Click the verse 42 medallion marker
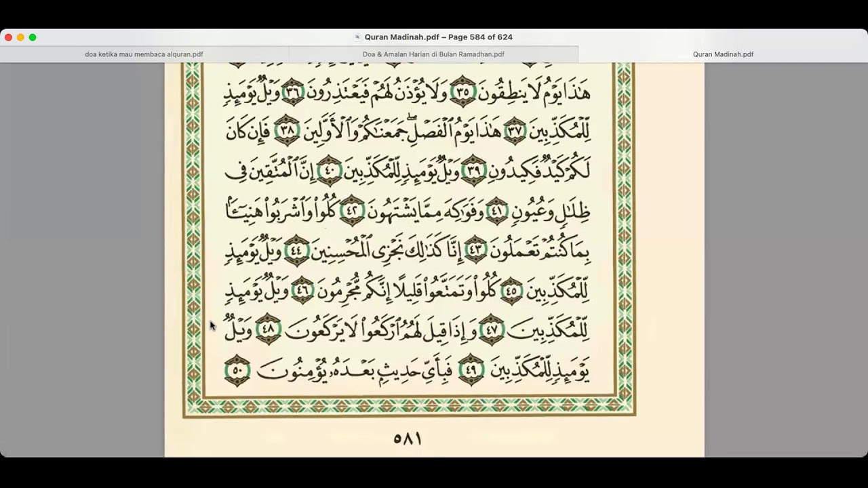This screenshot has height=488, width=868. [x=352, y=211]
